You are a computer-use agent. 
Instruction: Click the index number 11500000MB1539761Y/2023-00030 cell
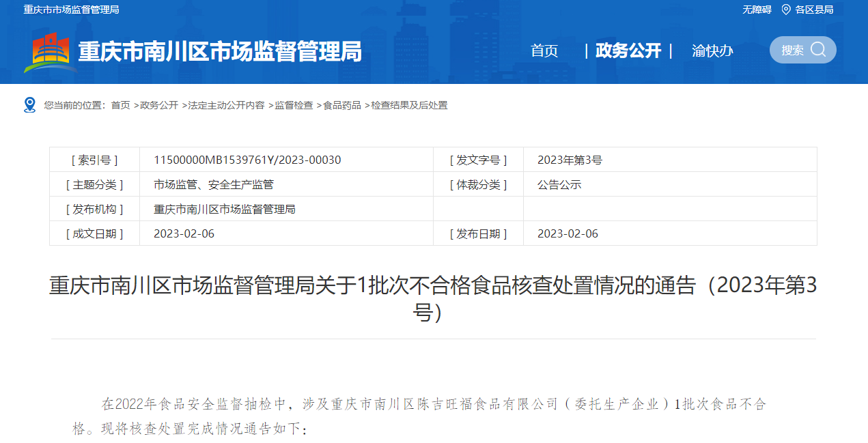(247, 160)
